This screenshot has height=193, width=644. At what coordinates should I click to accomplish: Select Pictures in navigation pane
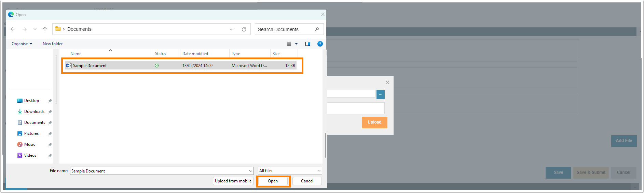(31, 133)
